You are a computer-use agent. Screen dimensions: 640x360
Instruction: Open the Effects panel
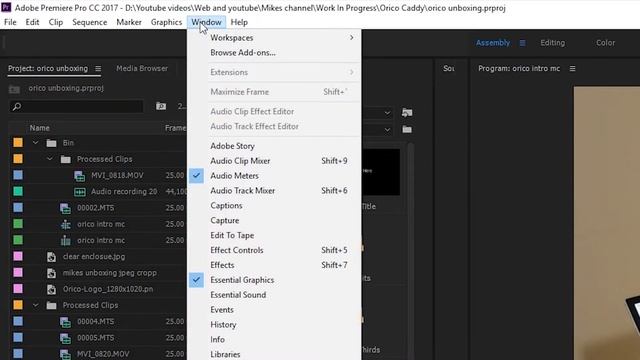coord(274,265)
